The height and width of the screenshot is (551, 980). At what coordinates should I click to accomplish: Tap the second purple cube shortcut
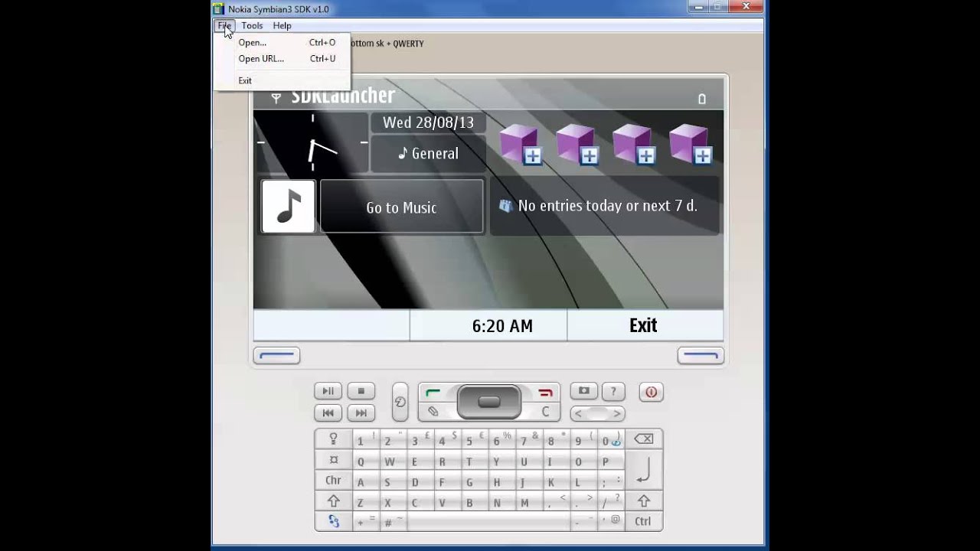[x=577, y=144]
